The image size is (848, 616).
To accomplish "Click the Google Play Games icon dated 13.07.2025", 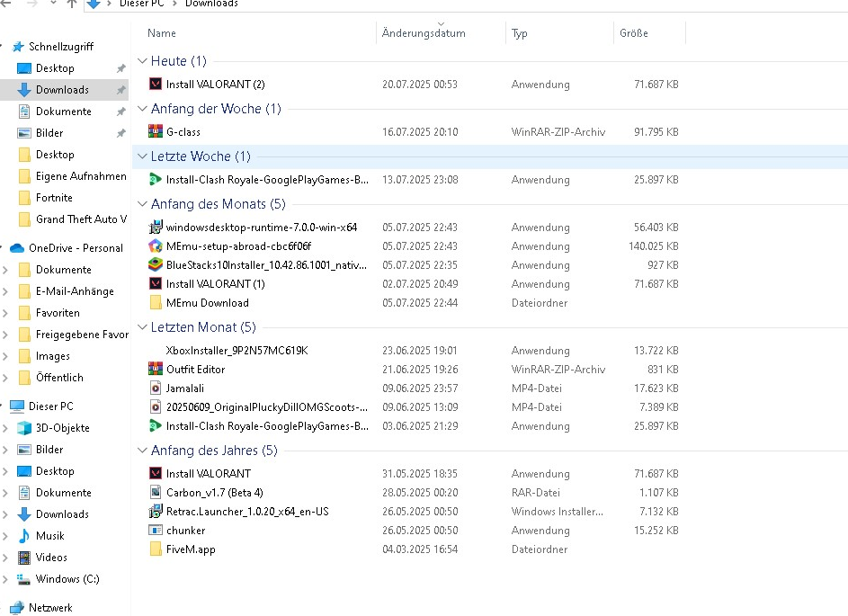I will tap(156, 179).
